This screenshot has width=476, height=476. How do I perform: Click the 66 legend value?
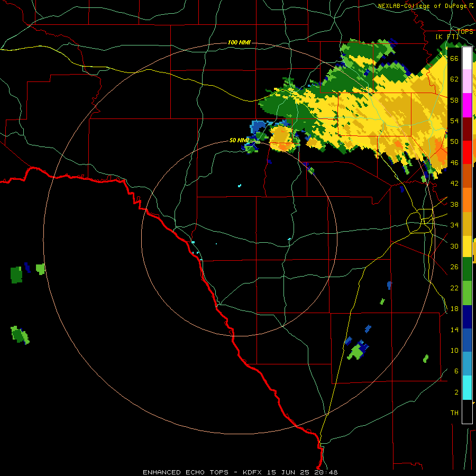[454, 58]
